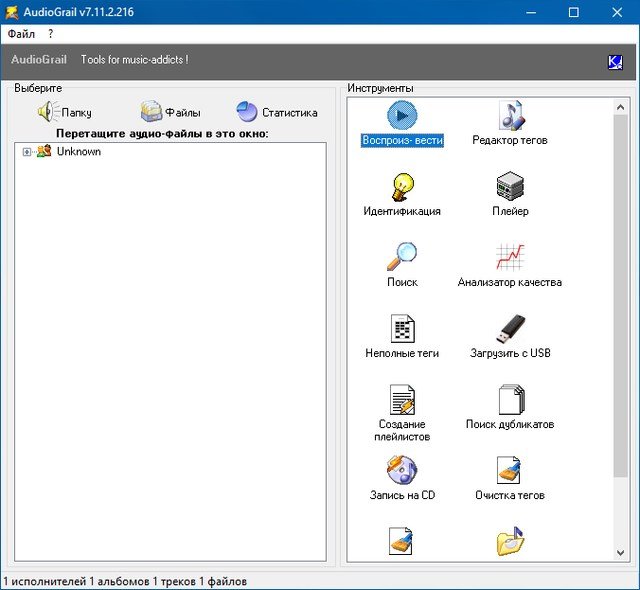Open the Запись на CD tool

(401, 470)
